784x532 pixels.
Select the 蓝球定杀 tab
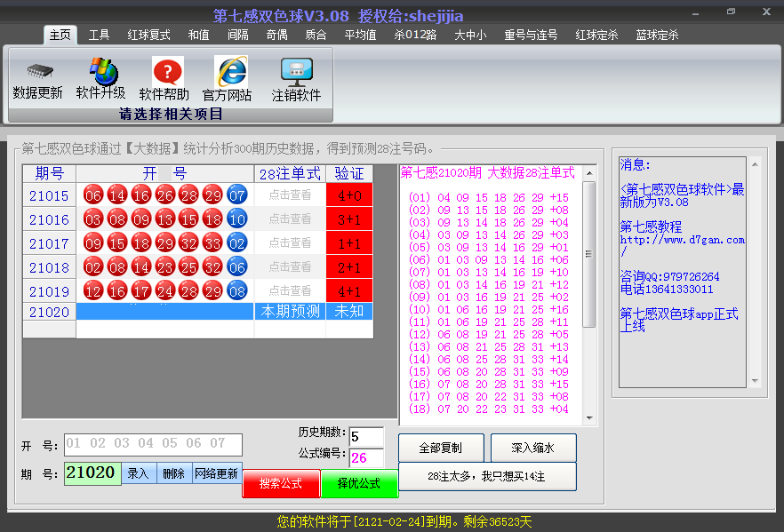(657, 35)
